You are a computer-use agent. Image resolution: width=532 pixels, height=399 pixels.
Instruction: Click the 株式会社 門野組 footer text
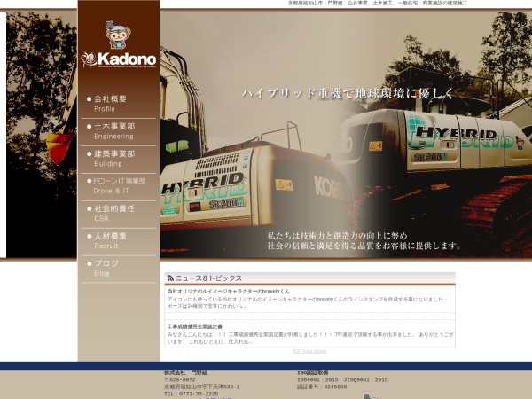tap(185, 372)
